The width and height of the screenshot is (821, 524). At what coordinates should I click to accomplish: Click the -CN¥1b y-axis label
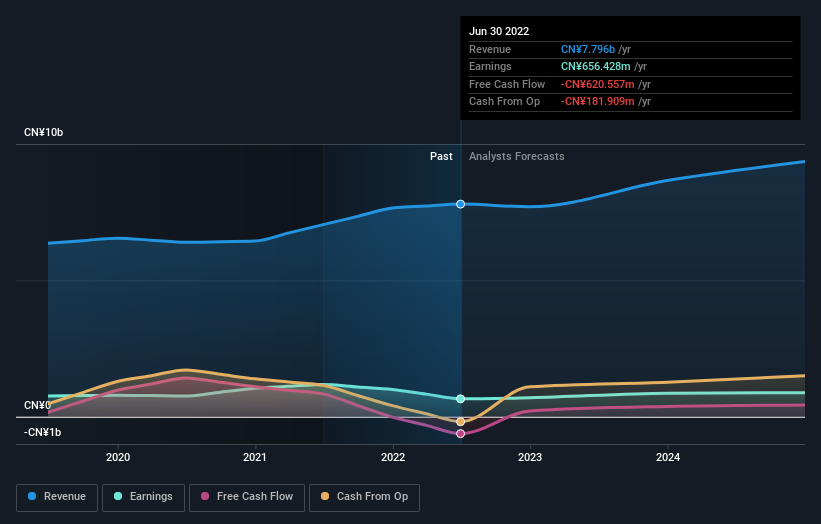click(42, 432)
